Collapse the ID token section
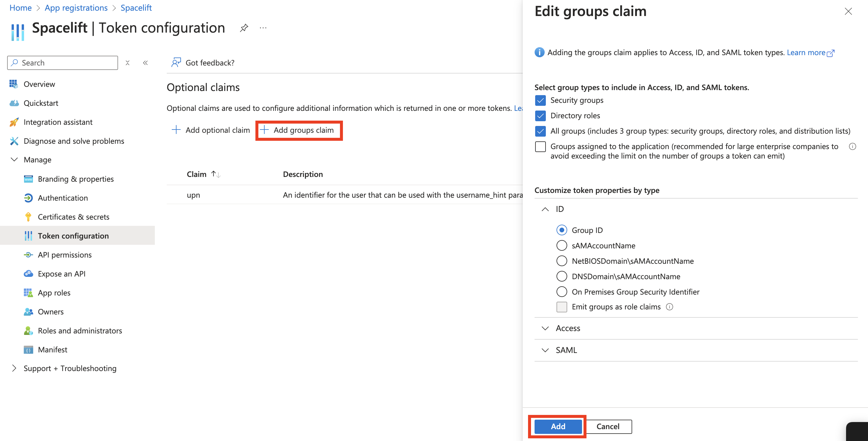Screen dimensions: 868x441 tap(545, 209)
